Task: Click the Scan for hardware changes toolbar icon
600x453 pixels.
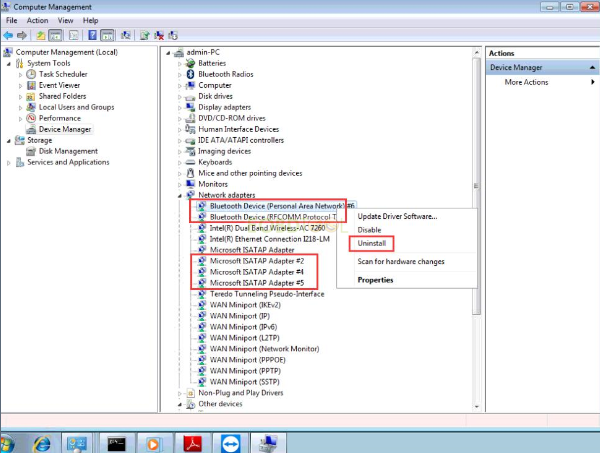Action: coord(126,36)
